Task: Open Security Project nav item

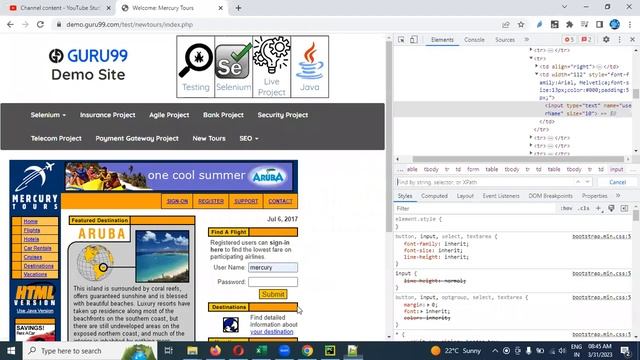Action: click(282, 115)
